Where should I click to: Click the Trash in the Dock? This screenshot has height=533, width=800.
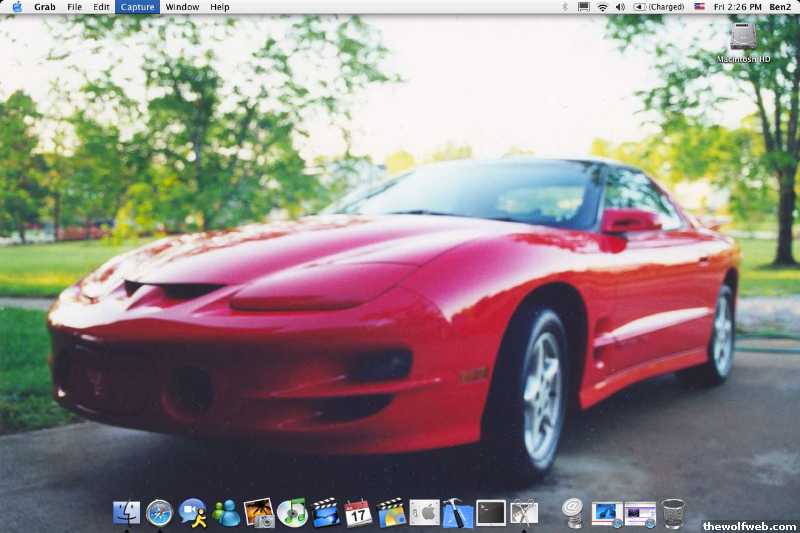673,513
